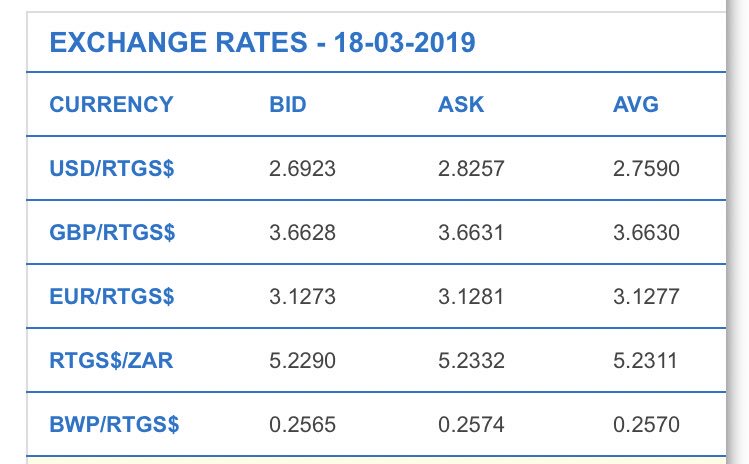
Task: Click ZAR average rate 5.2311
Action: coord(645,360)
